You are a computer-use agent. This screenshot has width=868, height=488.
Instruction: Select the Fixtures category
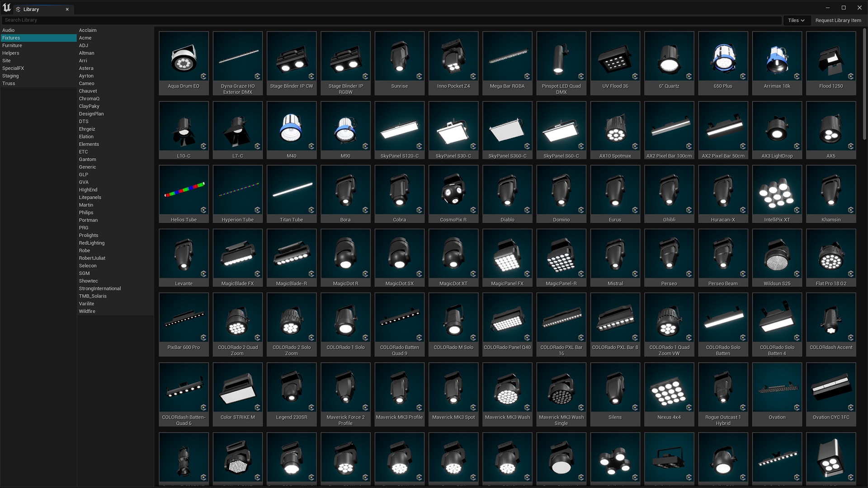pyautogui.click(x=38, y=38)
